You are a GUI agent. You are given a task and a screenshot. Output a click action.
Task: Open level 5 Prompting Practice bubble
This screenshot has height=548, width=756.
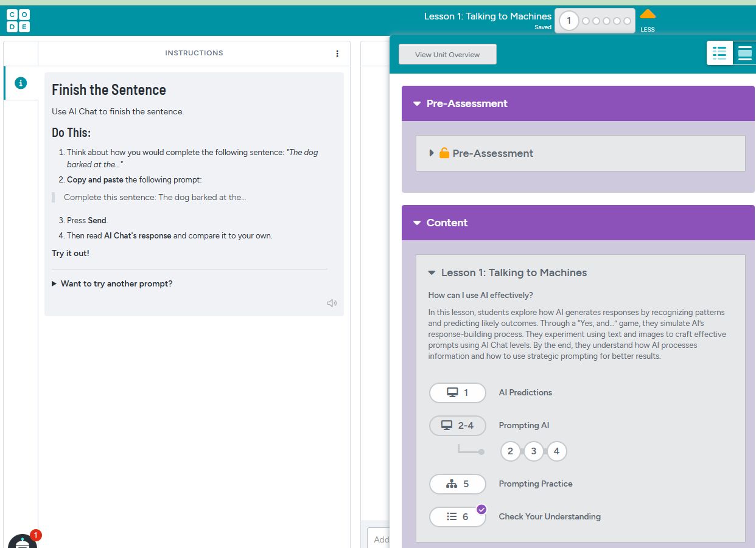(x=458, y=484)
